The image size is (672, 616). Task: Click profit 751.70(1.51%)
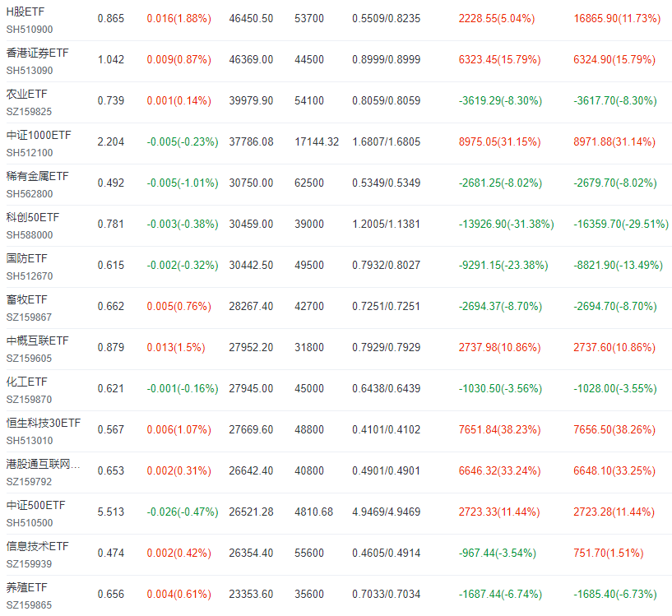609,553
